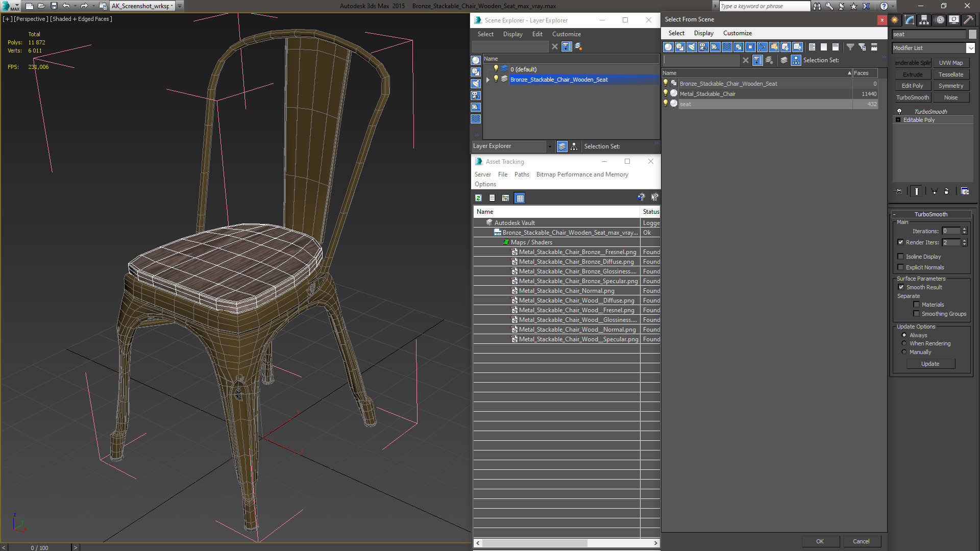Click Select None icon in Select From Scene
Image resolution: width=980 pixels, height=551 pixels.
[x=824, y=47]
